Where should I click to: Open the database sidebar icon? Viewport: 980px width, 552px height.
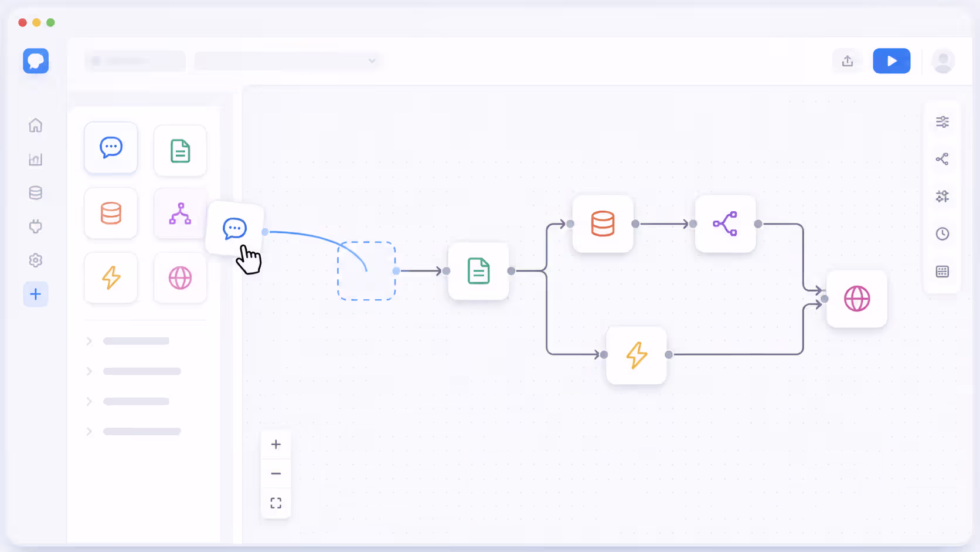pyautogui.click(x=36, y=193)
